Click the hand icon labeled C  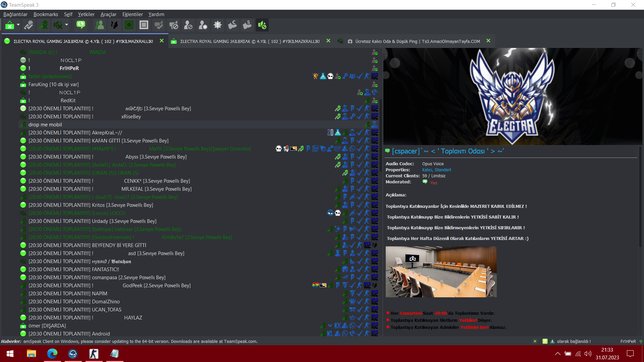[x=232, y=25]
